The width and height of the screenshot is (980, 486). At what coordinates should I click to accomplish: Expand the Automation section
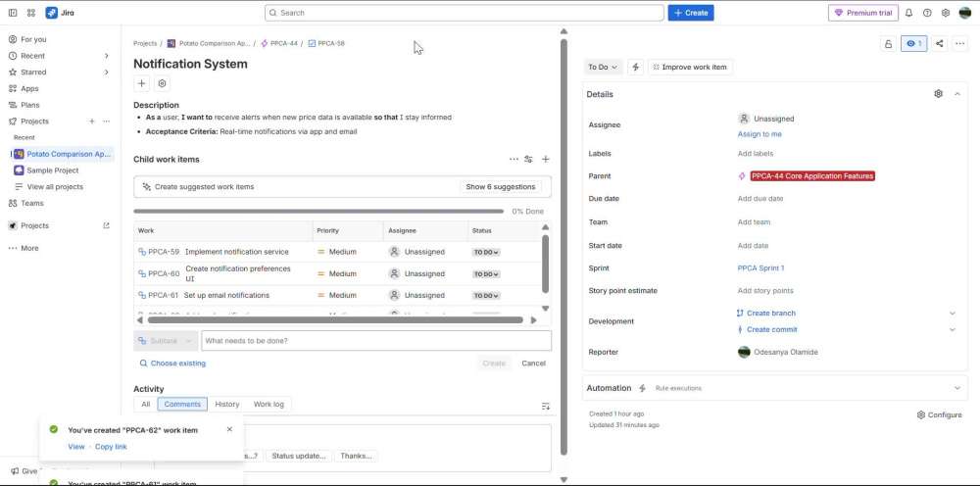point(957,388)
